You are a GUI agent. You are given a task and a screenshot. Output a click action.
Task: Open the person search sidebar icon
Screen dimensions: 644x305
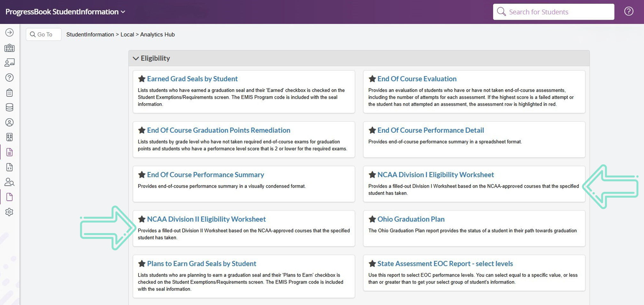tap(10, 182)
